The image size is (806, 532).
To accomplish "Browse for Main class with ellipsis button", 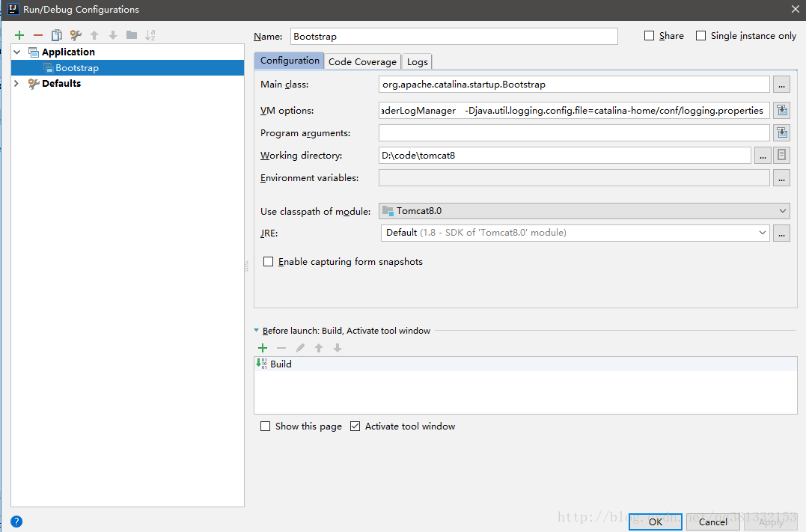I will 781,85.
